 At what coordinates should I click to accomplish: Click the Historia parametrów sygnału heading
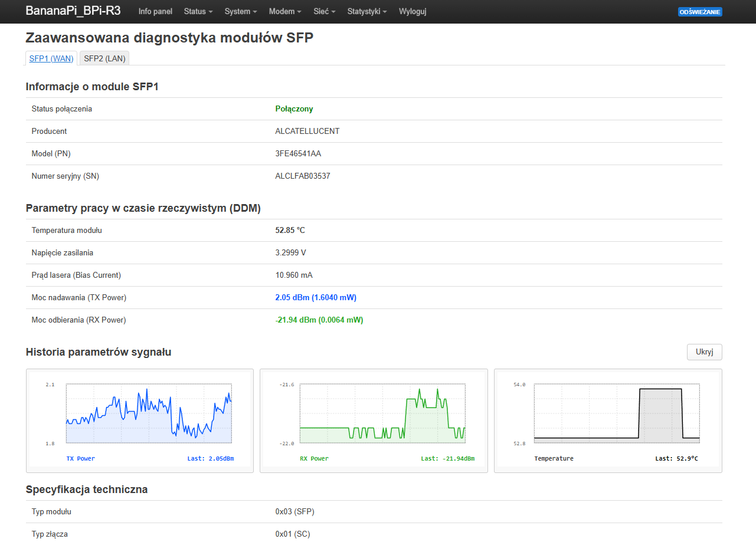coord(99,352)
